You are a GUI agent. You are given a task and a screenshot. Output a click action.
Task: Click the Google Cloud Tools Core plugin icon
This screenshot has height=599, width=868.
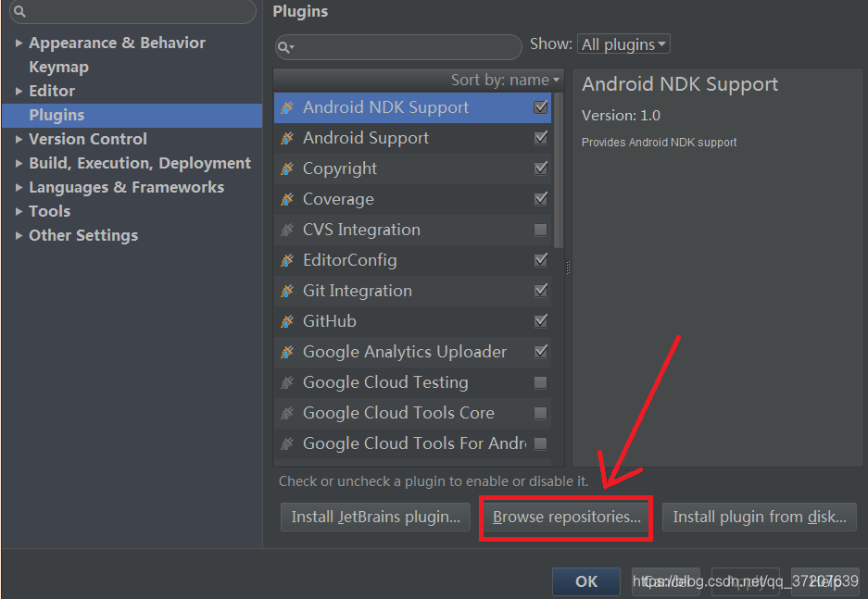tap(287, 413)
